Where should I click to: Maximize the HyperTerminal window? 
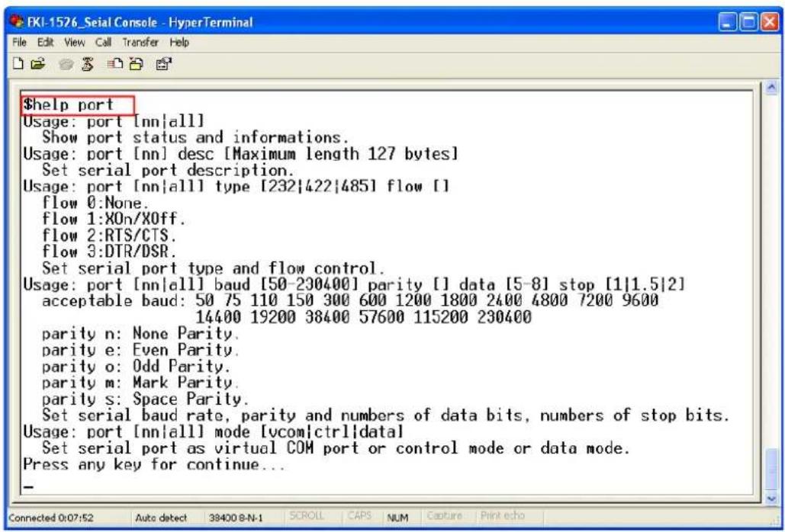tap(748, 23)
